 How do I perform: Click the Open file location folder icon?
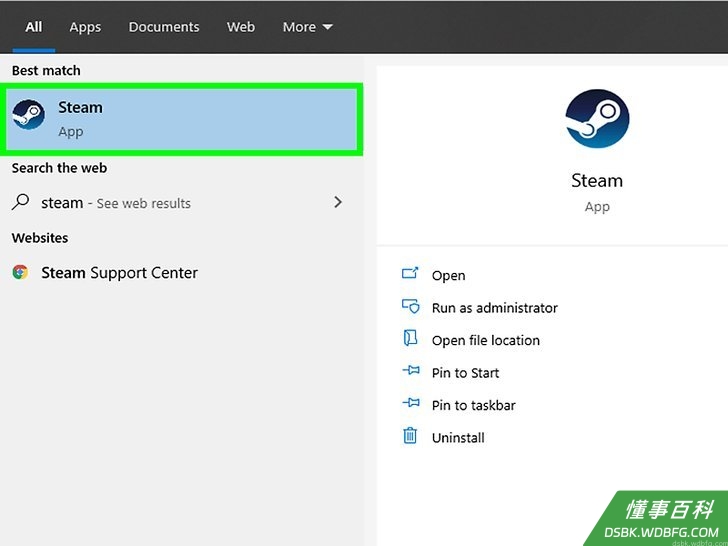410,338
